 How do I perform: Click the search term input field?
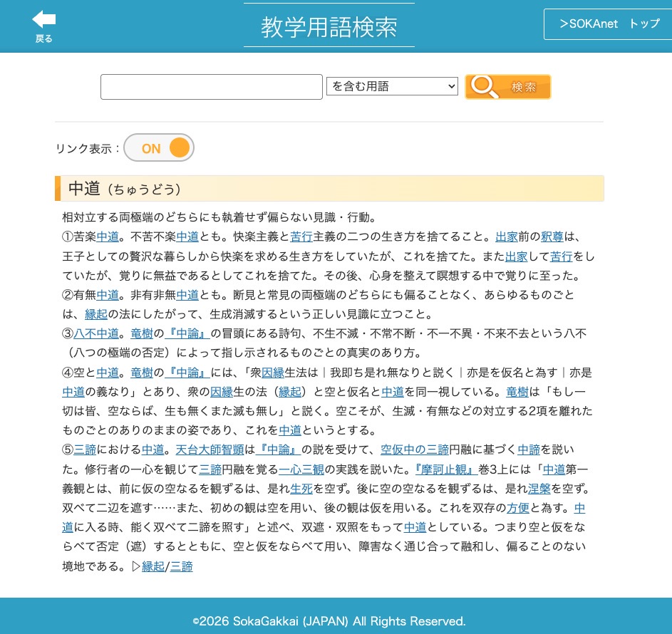coord(212,87)
